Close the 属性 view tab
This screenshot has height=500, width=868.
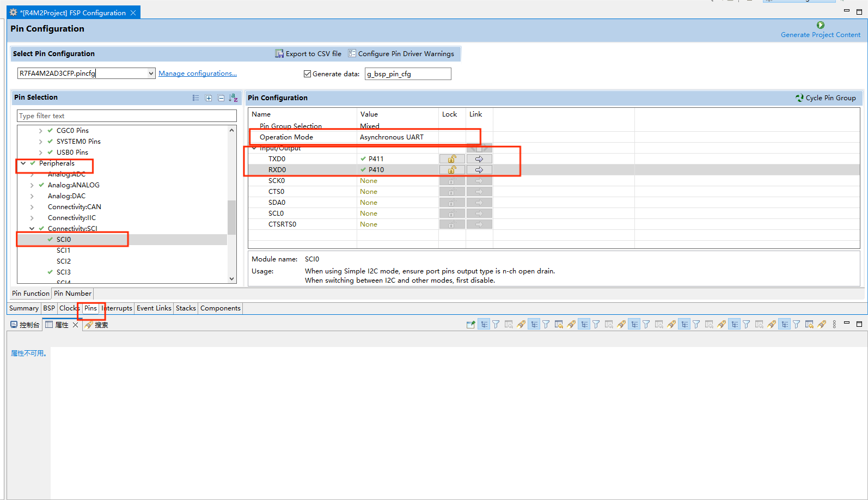(x=75, y=325)
